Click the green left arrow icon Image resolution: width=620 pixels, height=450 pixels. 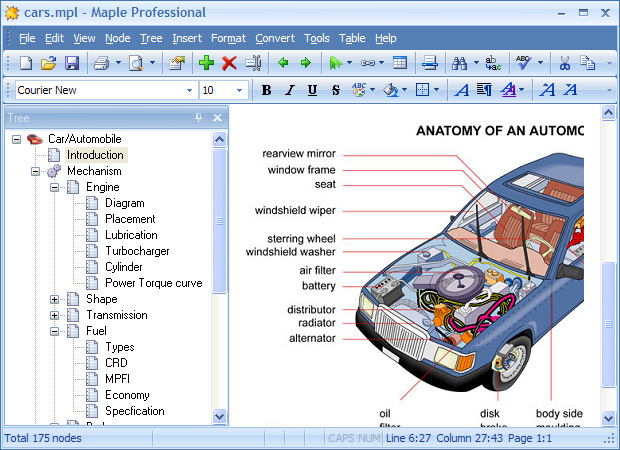pos(283,63)
